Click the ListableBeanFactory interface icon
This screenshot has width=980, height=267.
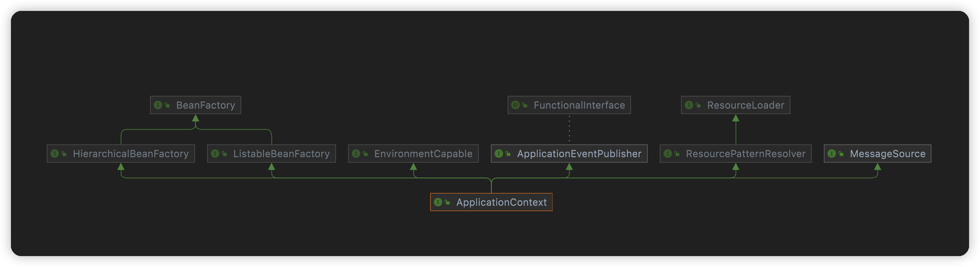[x=215, y=154]
